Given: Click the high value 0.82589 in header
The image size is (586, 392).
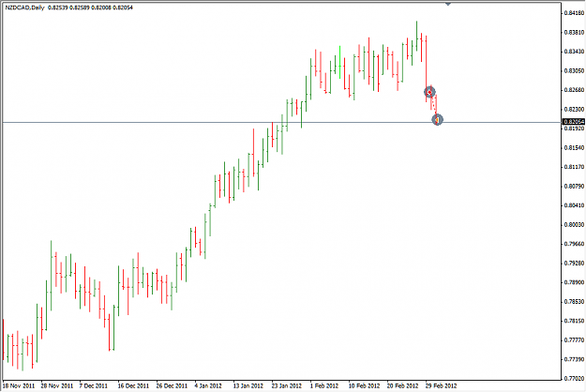Looking at the screenshot, I should [x=80, y=8].
